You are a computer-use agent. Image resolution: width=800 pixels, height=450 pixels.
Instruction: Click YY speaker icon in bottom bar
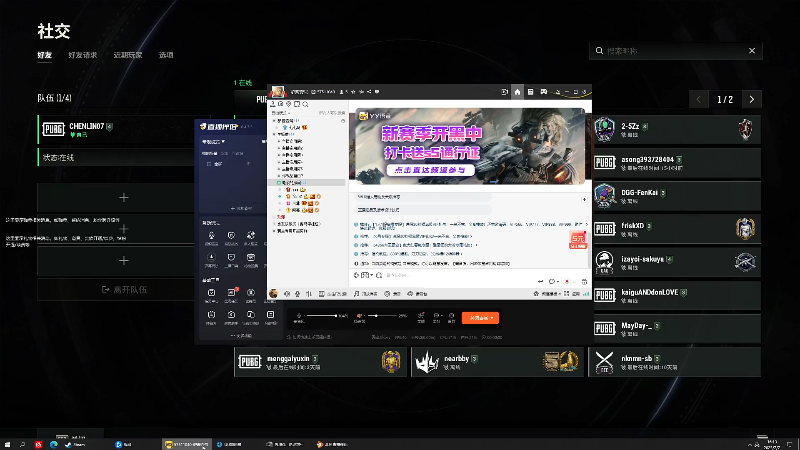point(287,294)
